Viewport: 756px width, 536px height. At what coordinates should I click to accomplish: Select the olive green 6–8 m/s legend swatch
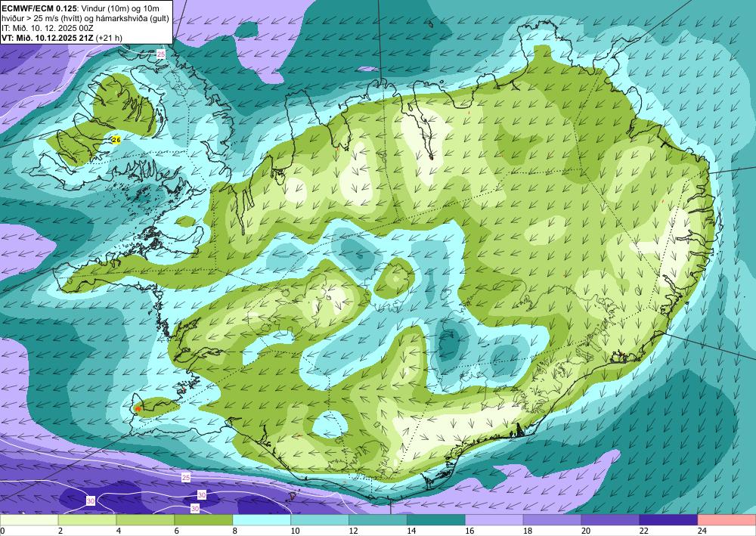coord(203,520)
